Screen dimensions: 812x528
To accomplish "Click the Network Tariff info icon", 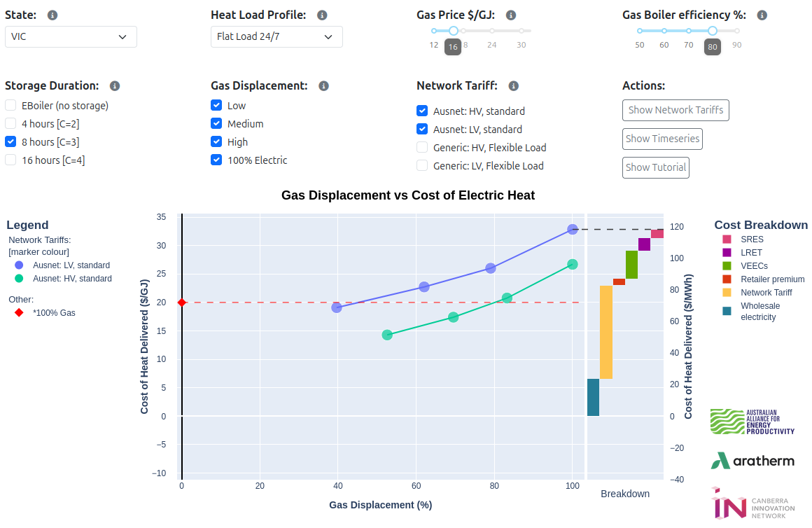I will point(513,86).
